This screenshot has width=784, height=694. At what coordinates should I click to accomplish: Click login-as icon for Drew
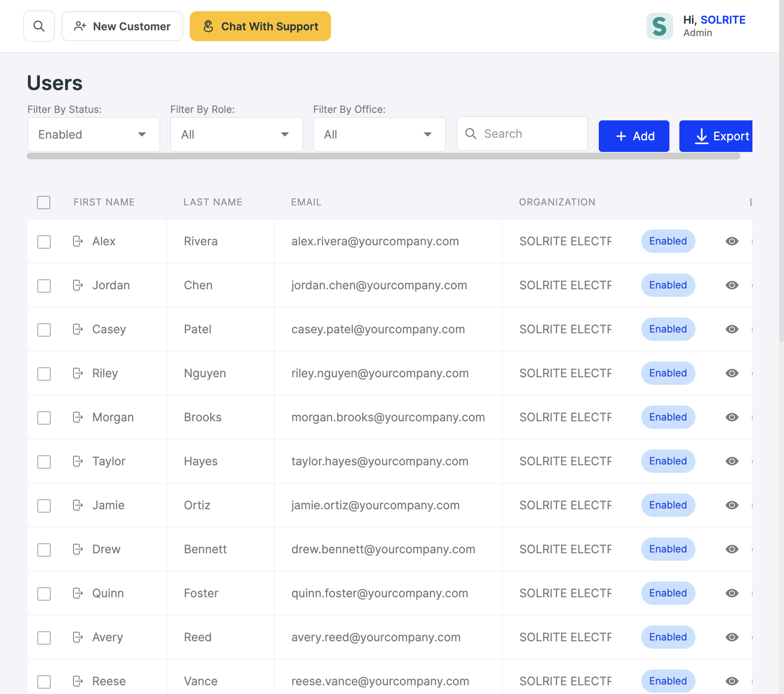click(x=78, y=549)
